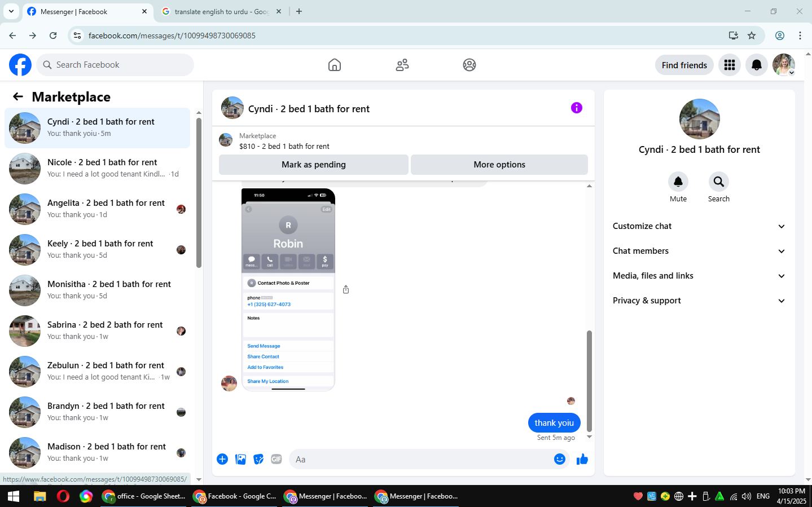Close the translate english to urdu tab
This screenshot has height=507, width=812.
[279, 11]
